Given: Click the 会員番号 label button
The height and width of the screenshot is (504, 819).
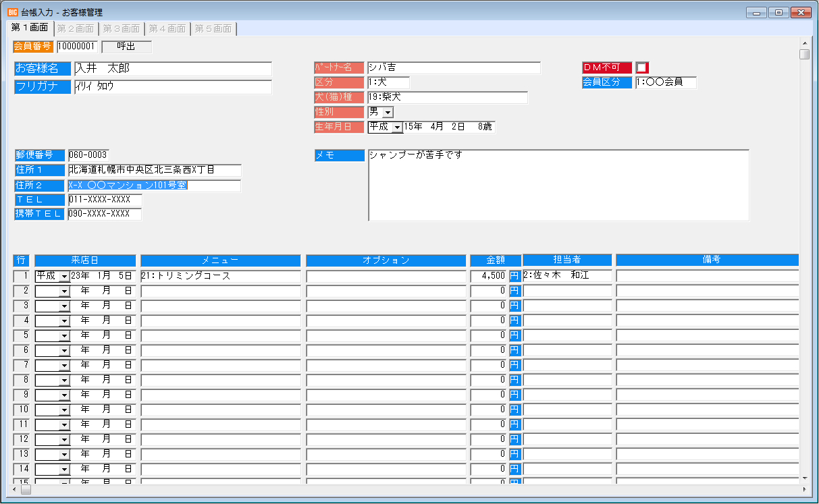Looking at the screenshot, I should click(33, 47).
